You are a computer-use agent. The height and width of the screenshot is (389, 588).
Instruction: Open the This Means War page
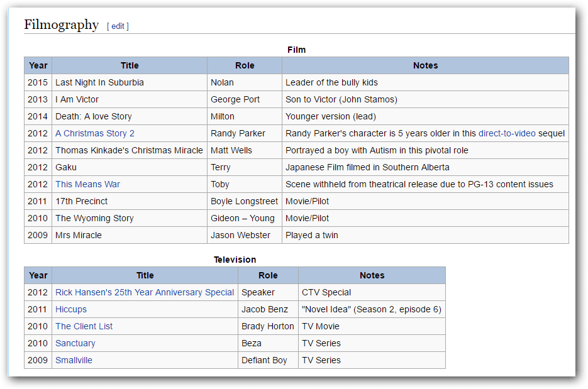pyautogui.click(x=87, y=184)
